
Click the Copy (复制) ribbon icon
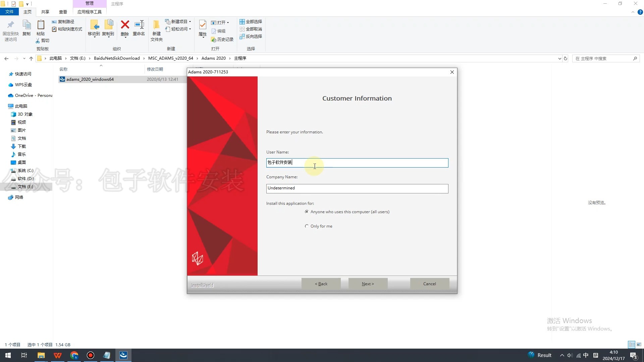tap(26, 25)
